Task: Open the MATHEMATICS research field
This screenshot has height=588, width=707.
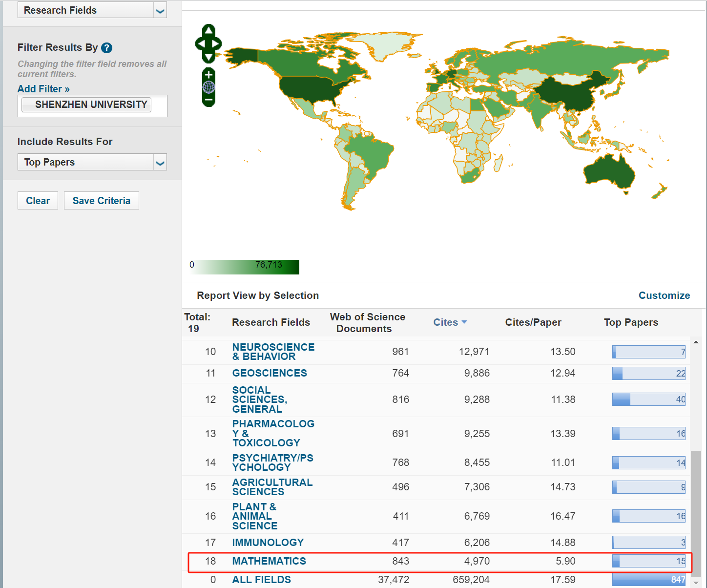Action: click(x=269, y=561)
